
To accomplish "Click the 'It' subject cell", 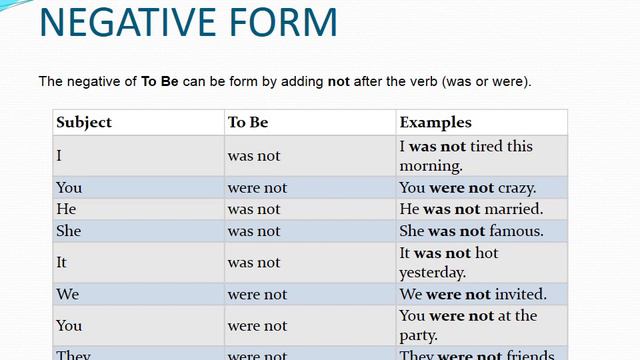I will coord(138,262).
